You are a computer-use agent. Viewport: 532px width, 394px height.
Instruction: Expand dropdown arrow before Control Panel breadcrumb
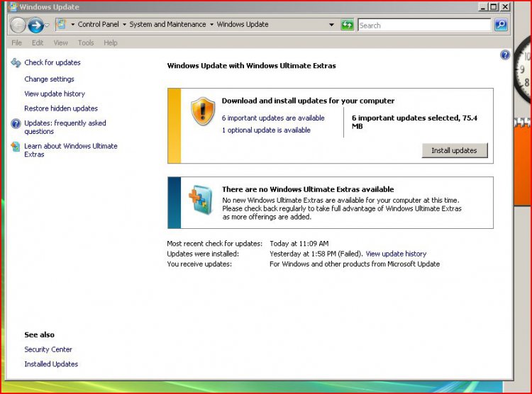[x=72, y=24]
